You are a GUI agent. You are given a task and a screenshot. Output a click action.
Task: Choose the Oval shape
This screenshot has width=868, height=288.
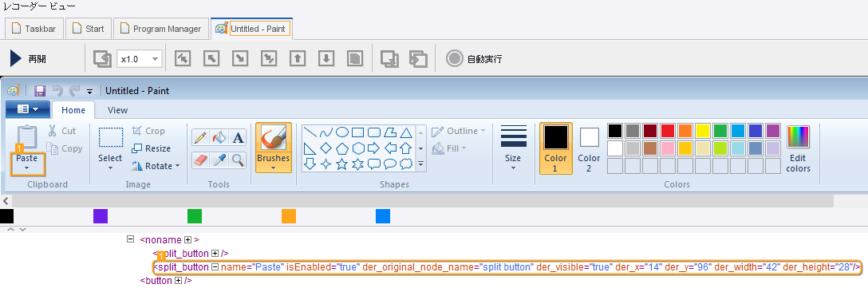[x=343, y=132]
